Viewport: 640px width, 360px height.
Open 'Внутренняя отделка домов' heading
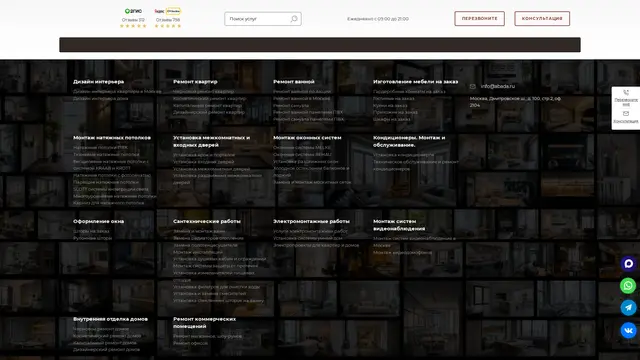tap(110, 319)
